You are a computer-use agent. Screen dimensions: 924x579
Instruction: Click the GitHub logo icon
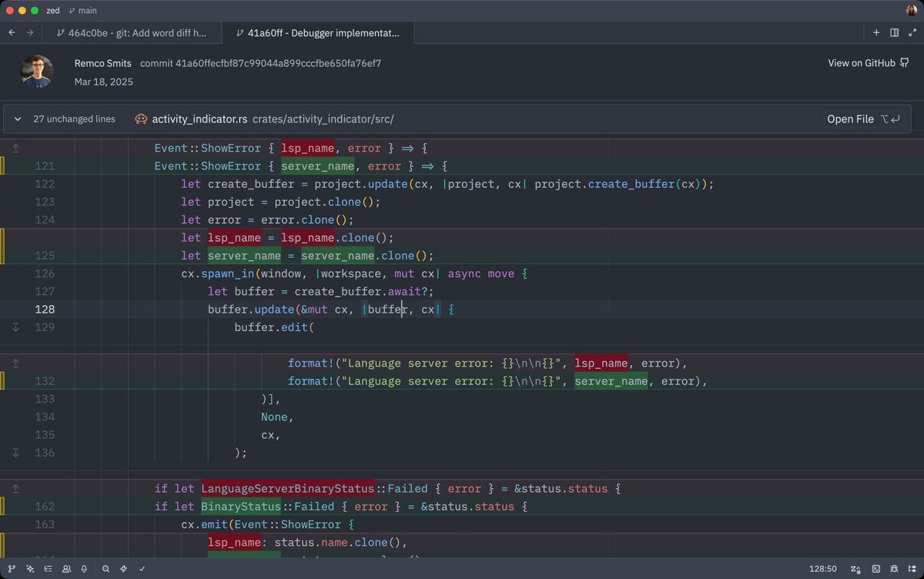[904, 63]
